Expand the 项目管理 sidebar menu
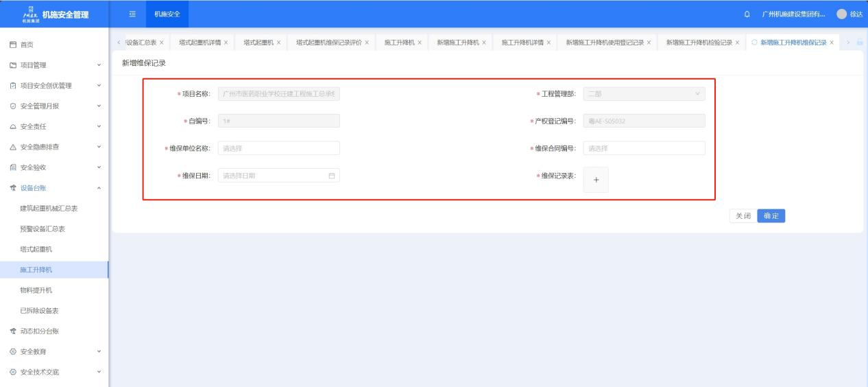Image resolution: width=868 pixels, height=387 pixels. click(55, 65)
